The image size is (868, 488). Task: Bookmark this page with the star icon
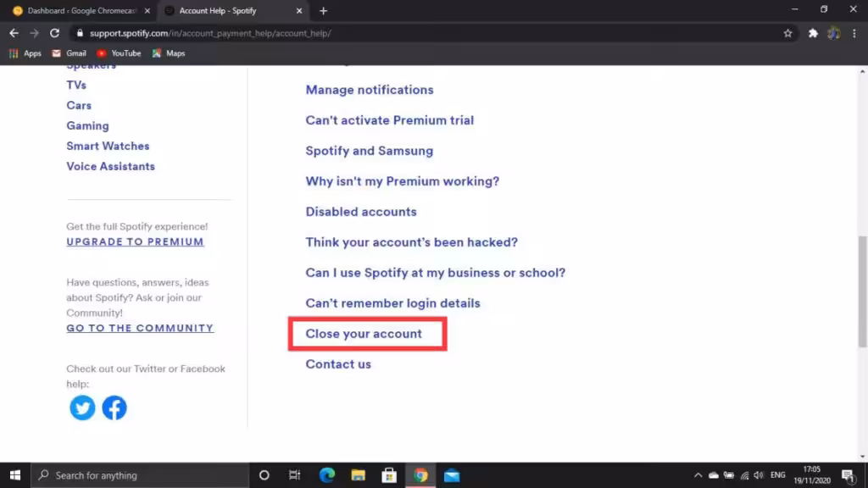click(x=787, y=33)
